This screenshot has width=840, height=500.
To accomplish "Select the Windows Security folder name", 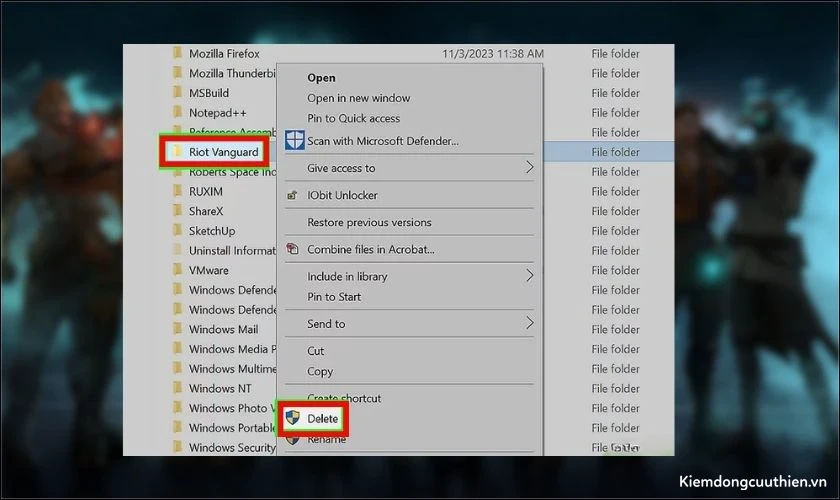I will (232, 447).
